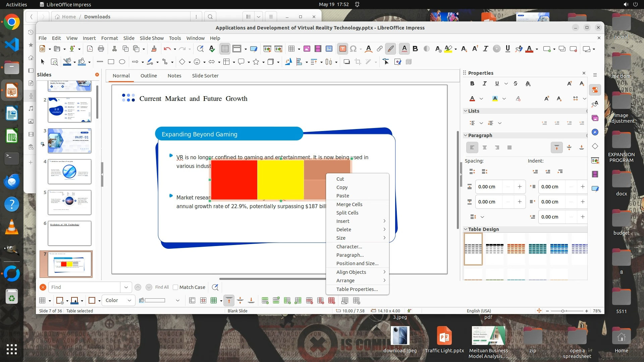Expand the Find field history dropdown
This screenshot has height=362, width=644.
click(x=126, y=287)
